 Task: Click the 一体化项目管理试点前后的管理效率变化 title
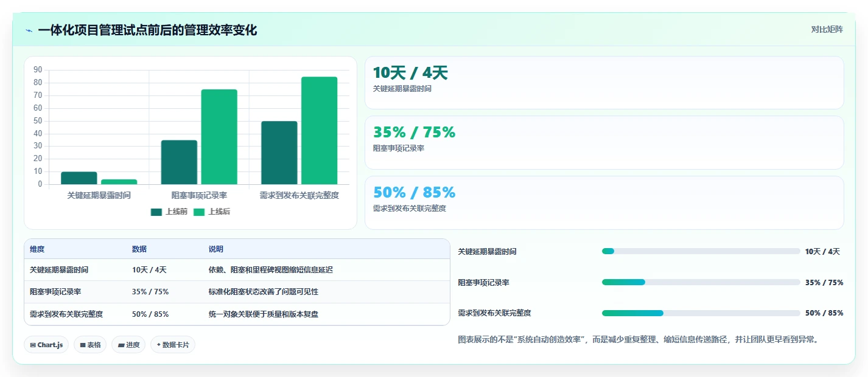147,30
